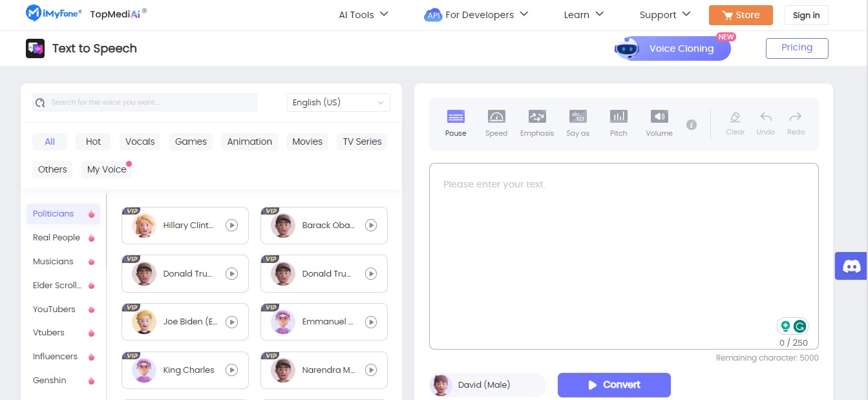Open the English (US) language dropdown
Screen dimensions: 868x400
(x=339, y=102)
